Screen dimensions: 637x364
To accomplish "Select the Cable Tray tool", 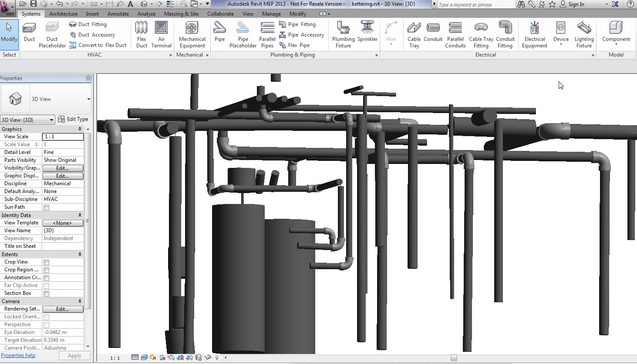I will click(414, 33).
